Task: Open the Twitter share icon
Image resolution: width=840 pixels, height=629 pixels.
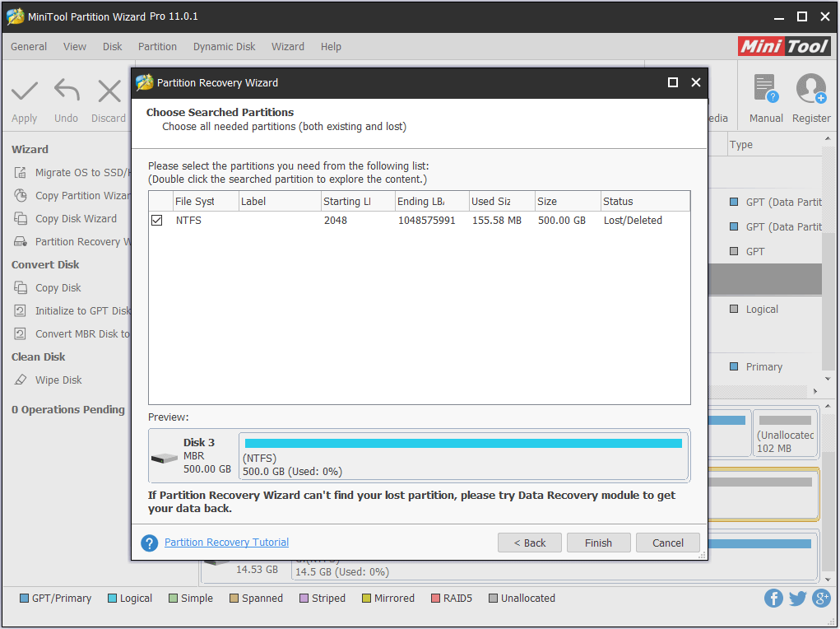Action: click(x=797, y=599)
